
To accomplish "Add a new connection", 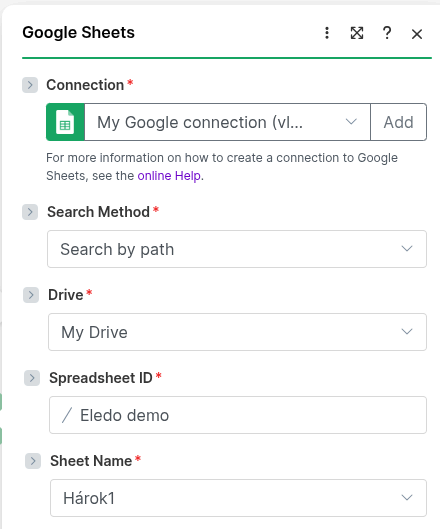I will (x=398, y=122).
